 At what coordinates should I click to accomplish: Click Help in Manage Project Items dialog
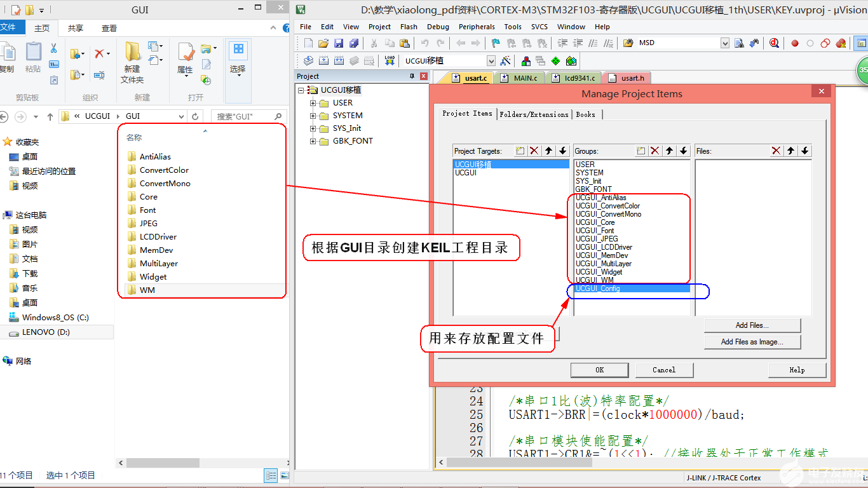tap(797, 370)
